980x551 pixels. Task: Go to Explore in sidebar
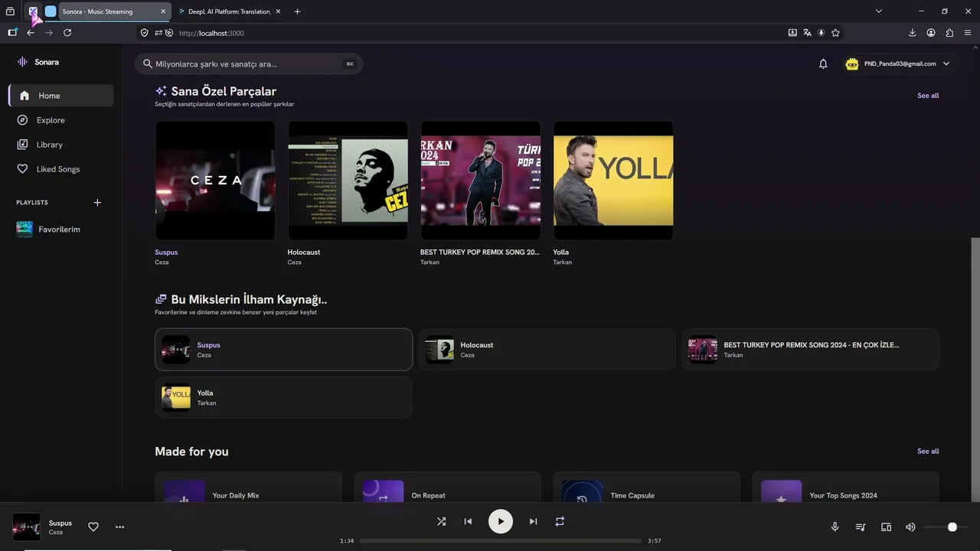coord(61,120)
